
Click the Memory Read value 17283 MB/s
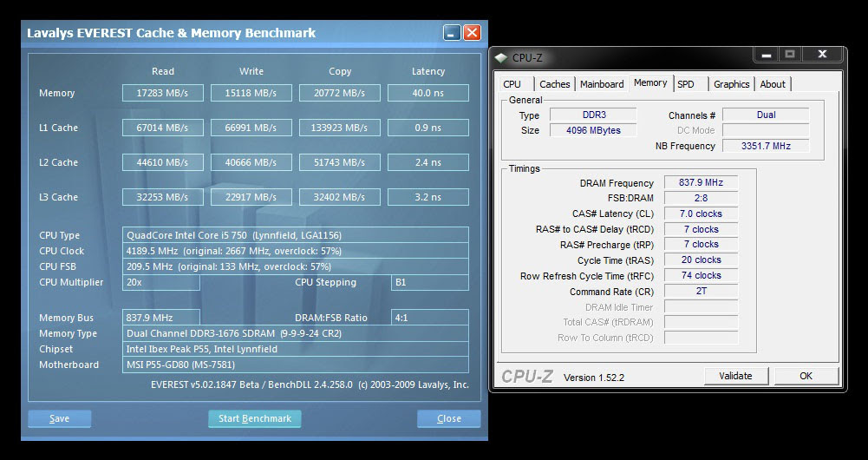(163, 93)
